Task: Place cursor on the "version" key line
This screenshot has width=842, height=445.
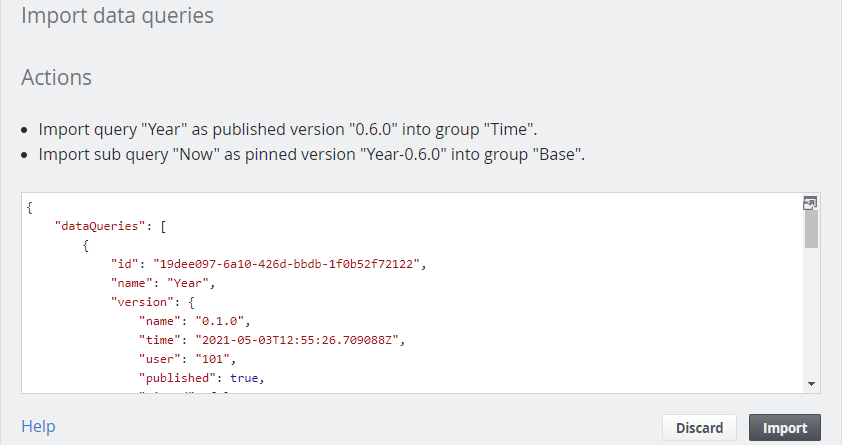Action: click(153, 302)
